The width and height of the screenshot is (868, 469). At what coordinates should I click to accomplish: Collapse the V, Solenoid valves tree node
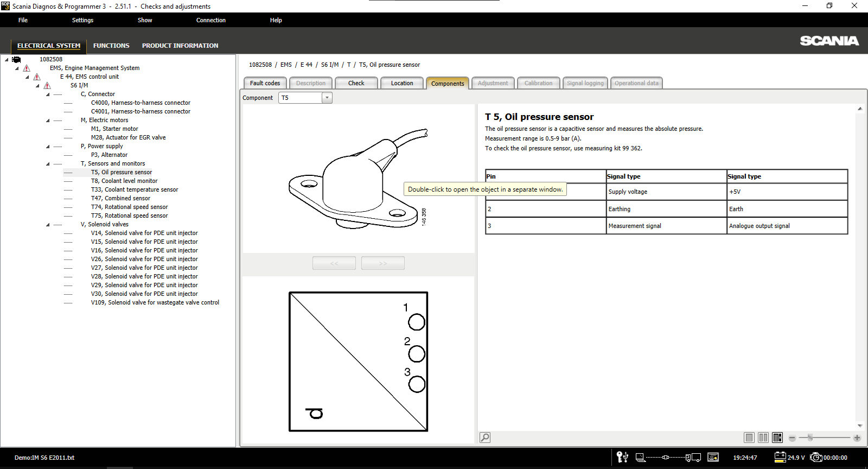[48, 225]
